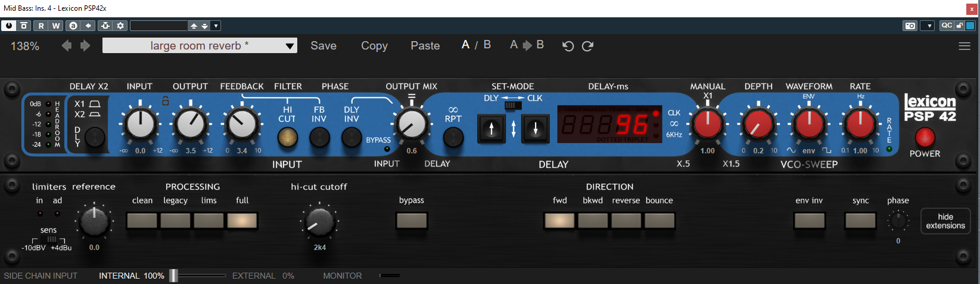This screenshot has height=284, width=980.
Task: Toggle the FB INV phase button
Action: pyautogui.click(x=320, y=138)
